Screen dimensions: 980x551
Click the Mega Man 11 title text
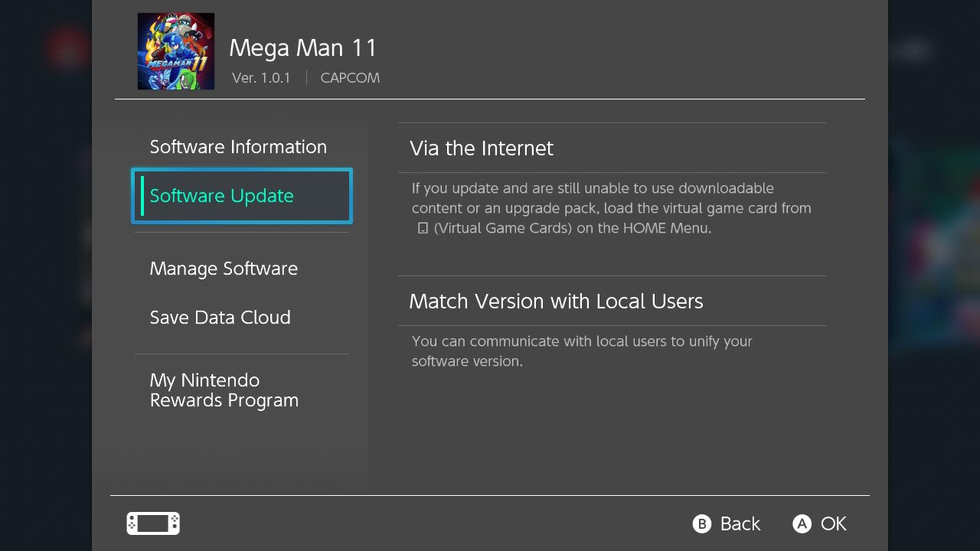pyautogui.click(x=303, y=48)
